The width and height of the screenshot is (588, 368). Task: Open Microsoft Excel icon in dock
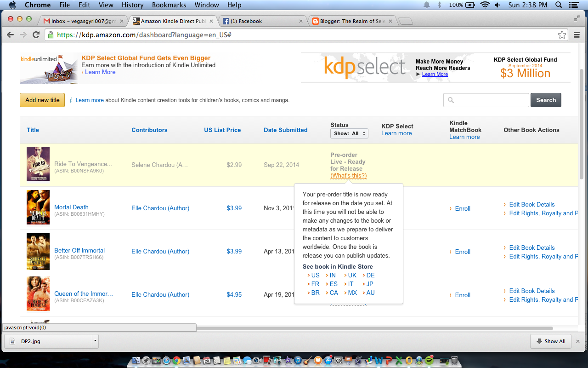point(399,360)
